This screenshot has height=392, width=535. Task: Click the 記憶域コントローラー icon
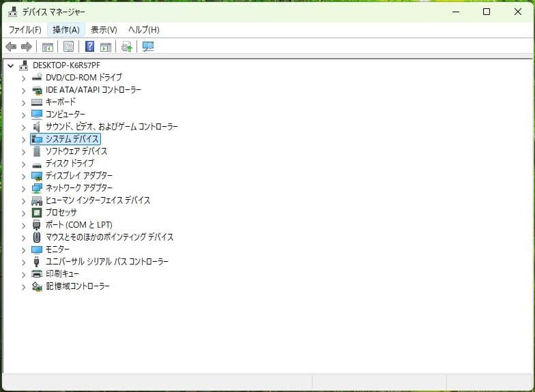(37, 286)
